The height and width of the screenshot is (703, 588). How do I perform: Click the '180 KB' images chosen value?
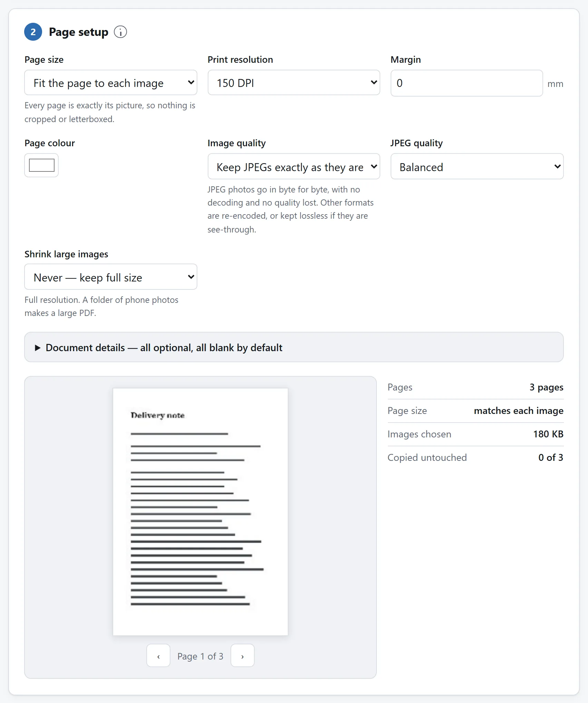[x=548, y=434]
